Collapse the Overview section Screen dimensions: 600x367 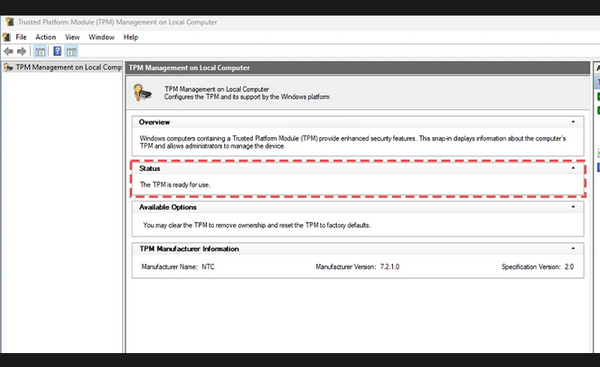point(573,122)
